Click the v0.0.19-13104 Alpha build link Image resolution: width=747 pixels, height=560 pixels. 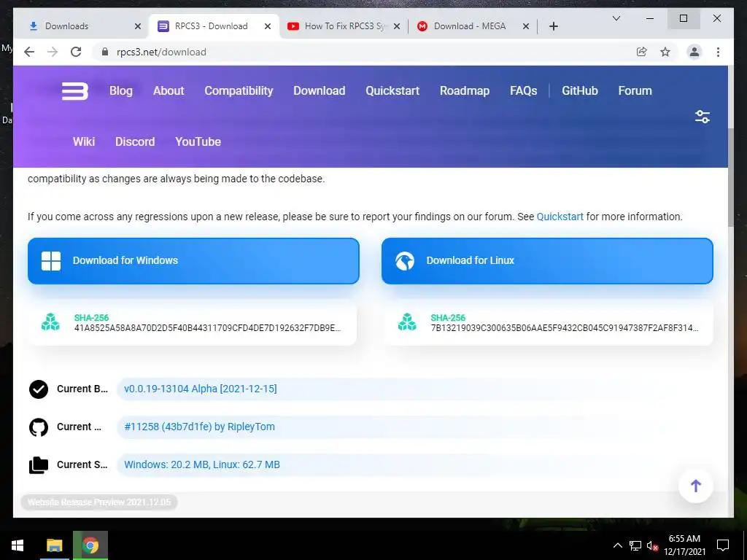coord(201,389)
